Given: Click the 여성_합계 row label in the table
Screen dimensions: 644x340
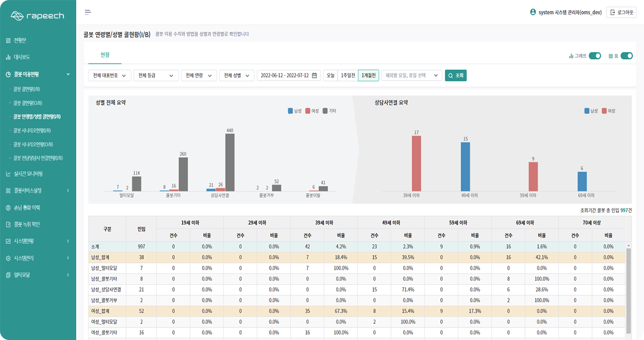Looking at the screenshot, I should coord(100,311).
